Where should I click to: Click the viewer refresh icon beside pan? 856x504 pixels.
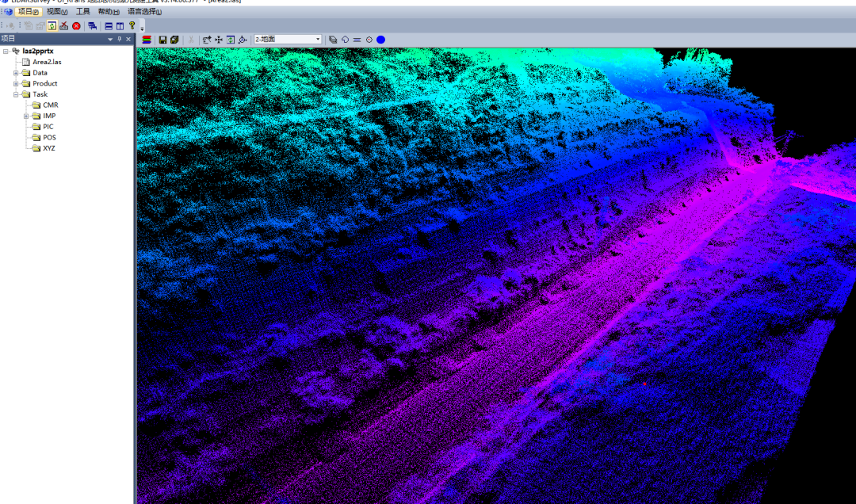231,40
